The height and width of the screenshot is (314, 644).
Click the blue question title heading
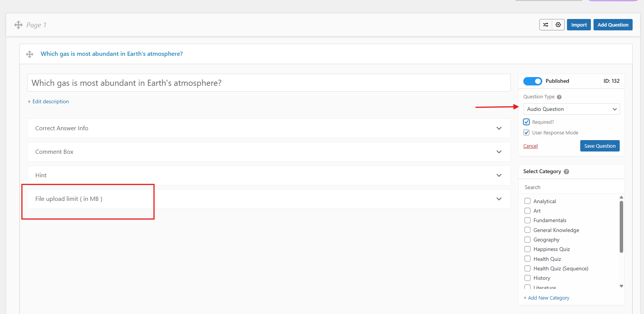(x=112, y=54)
